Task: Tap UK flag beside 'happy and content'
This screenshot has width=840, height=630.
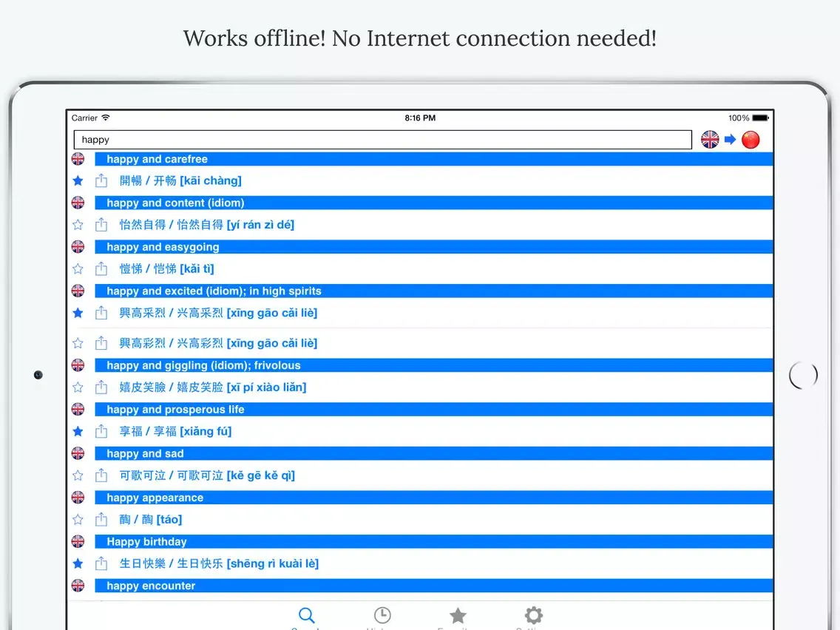Action: tap(78, 203)
